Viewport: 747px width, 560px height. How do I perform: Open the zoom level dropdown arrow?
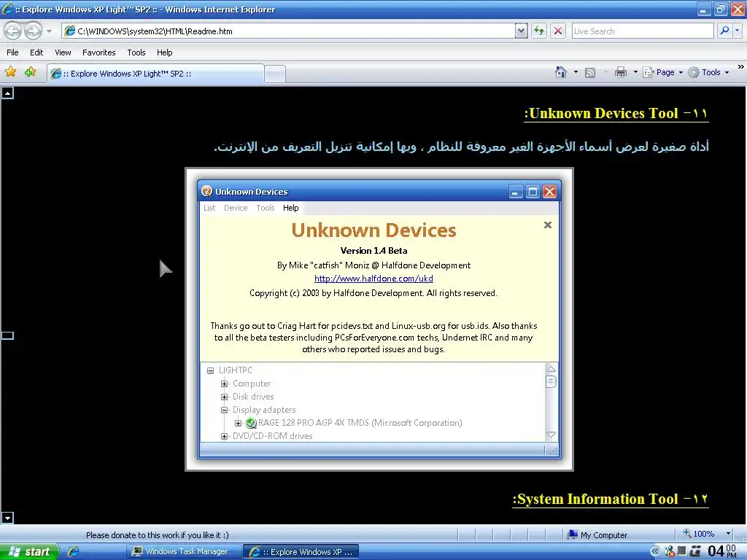click(728, 534)
